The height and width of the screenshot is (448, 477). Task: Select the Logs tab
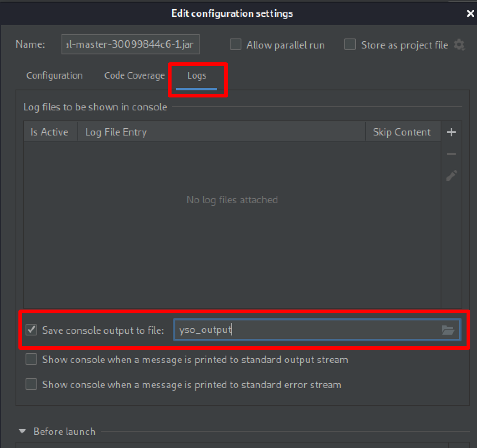197,76
